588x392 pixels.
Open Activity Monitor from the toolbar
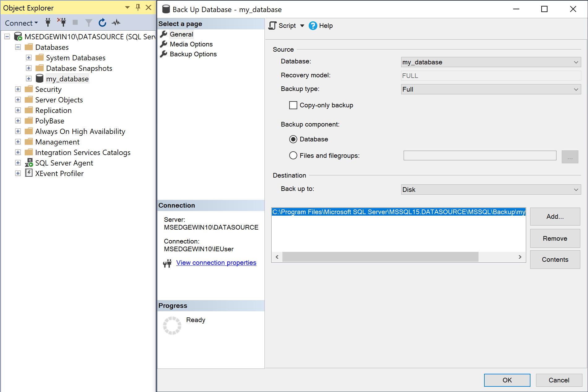pos(116,22)
